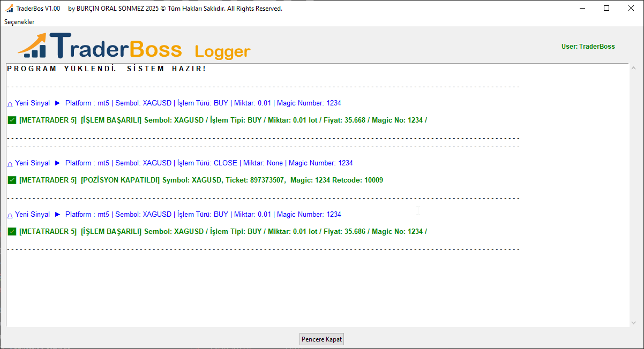
Task: Click the second Yeni Sinyal entry
Action: pyautogui.click(x=32, y=163)
